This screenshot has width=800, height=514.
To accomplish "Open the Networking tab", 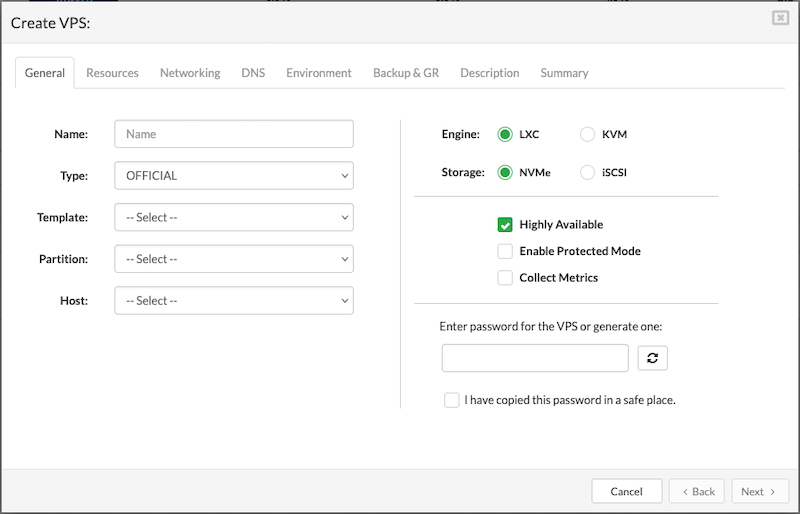I will (190, 73).
